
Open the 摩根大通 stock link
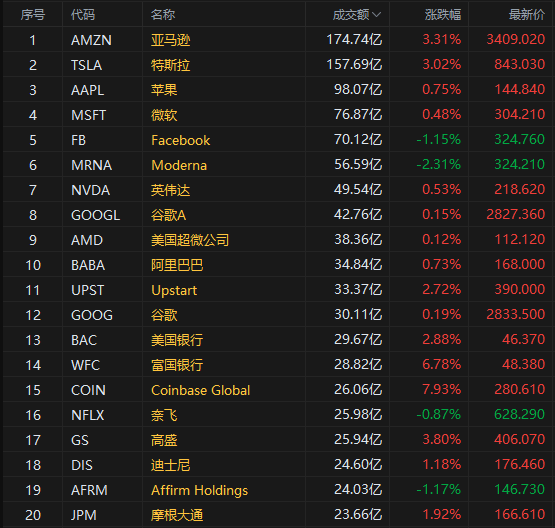[177, 515]
